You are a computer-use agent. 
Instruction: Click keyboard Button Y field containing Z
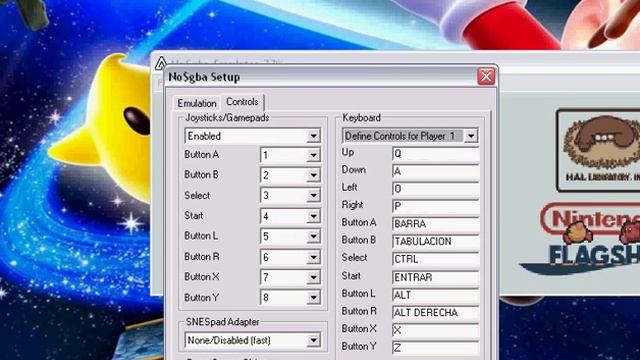tap(436, 348)
